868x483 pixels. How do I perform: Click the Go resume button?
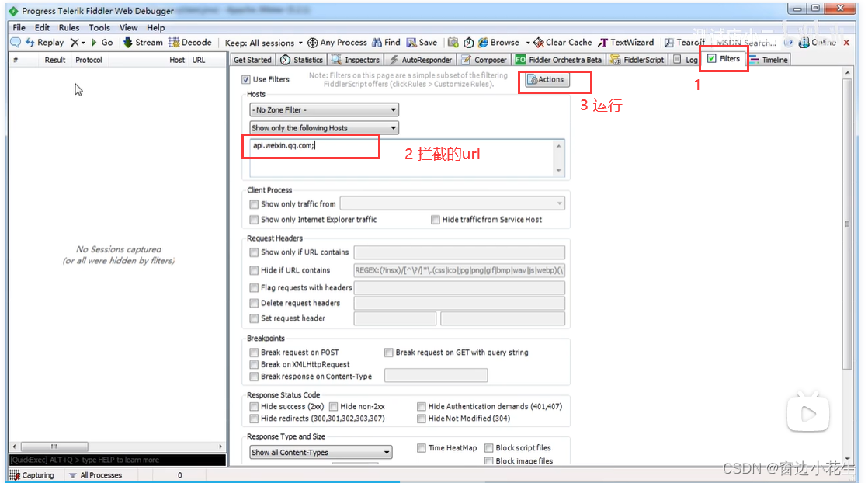click(102, 43)
